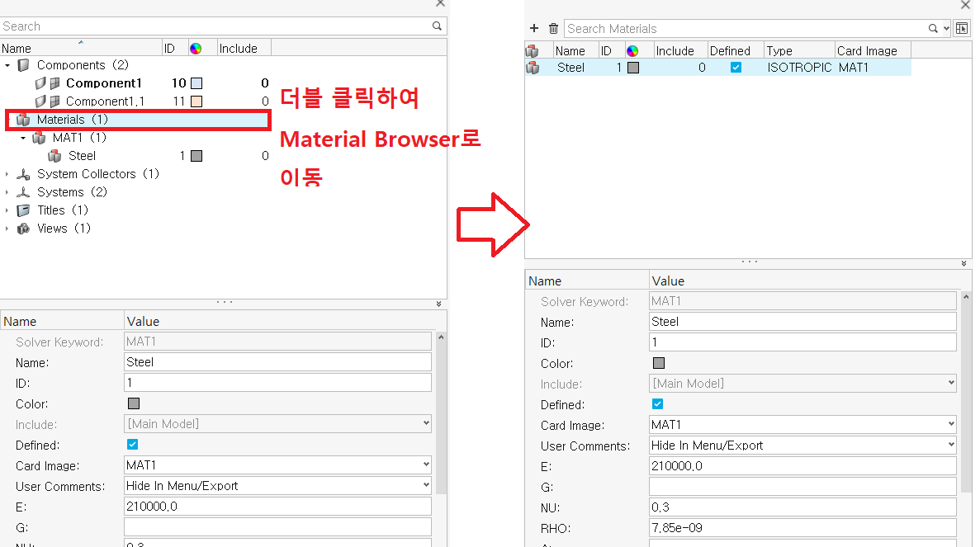
Task: Click the search magnifier icon in left browser
Action: pos(437,26)
